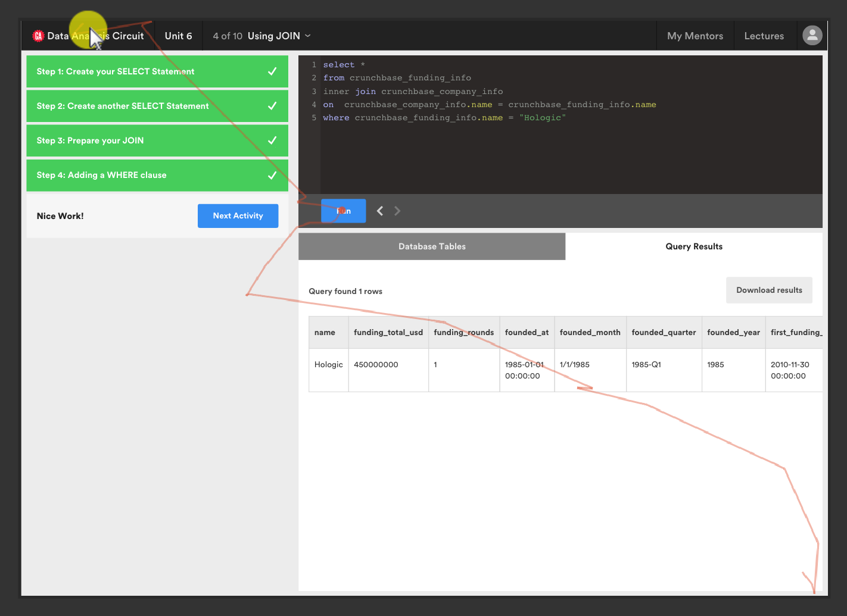Open the user profile avatar
847x616 pixels.
click(x=812, y=35)
